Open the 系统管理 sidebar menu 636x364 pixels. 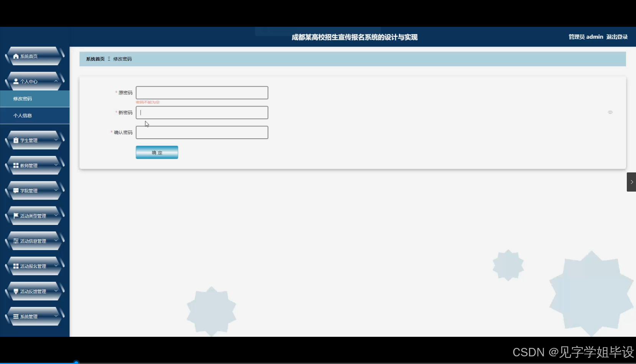34,316
